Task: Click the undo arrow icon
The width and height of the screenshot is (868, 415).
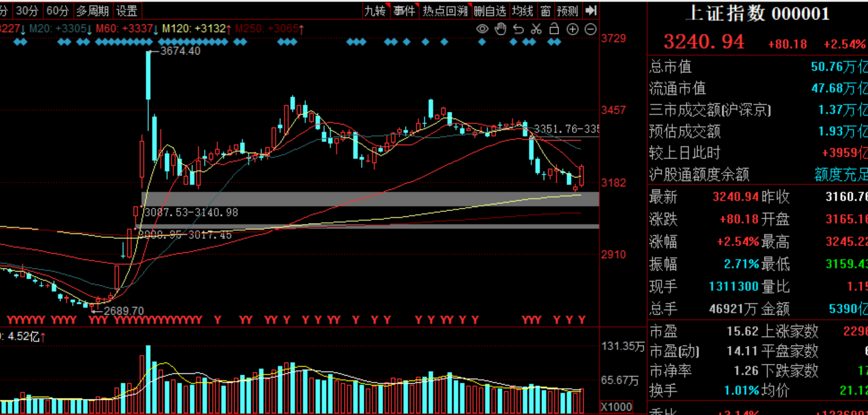Action: click(x=519, y=29)
